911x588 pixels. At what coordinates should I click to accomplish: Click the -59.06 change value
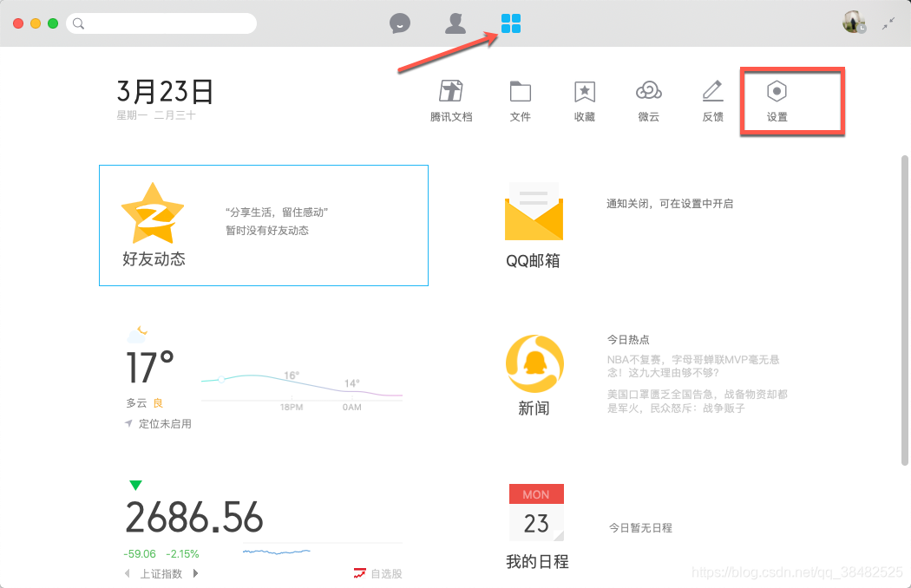tap(140, 553)
